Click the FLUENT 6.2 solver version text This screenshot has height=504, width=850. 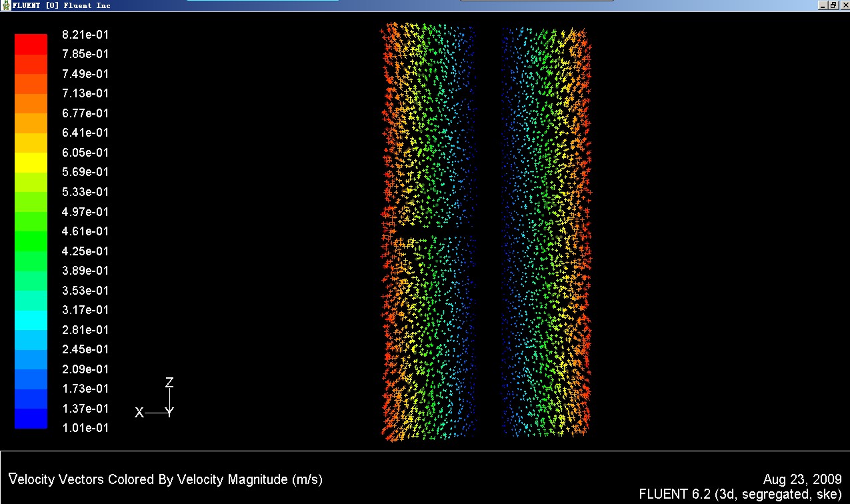740,494
